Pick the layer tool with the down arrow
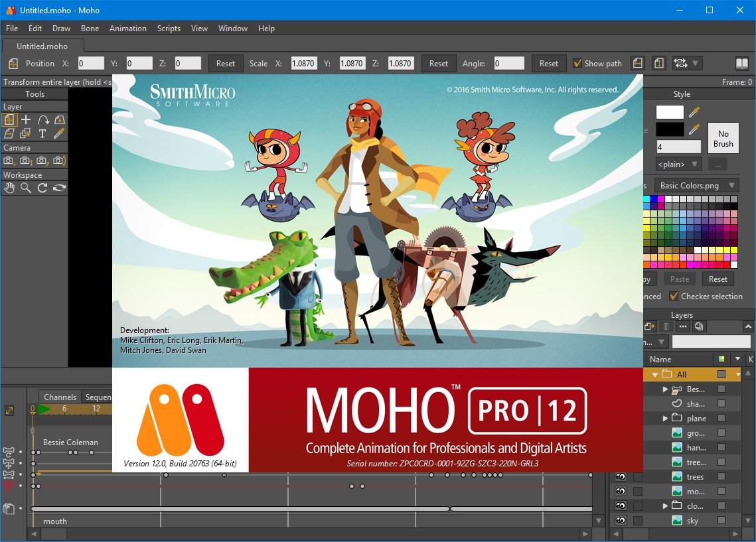Image resolution: width=756 pixels, height=542 pixels. tap(59, 120)
